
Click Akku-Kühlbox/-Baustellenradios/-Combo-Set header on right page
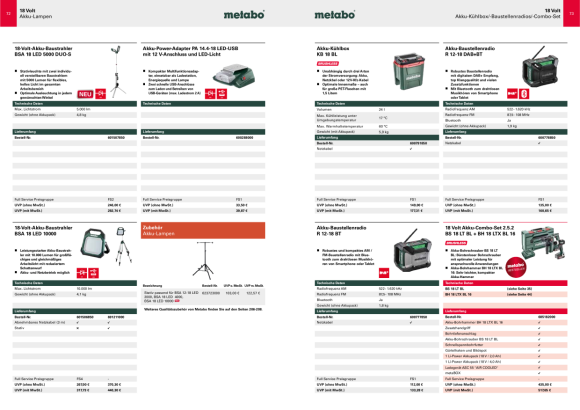(508, 16)
